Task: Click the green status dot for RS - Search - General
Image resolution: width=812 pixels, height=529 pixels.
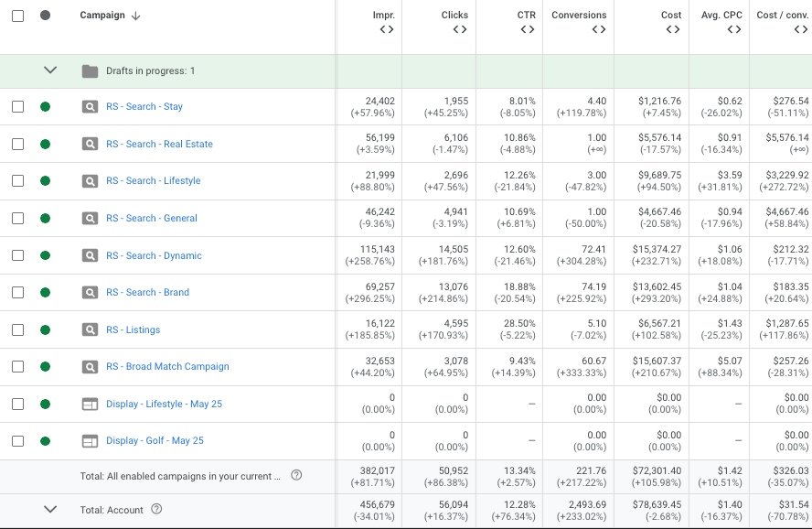Action: pyautogui.click(x=45, y=218)
